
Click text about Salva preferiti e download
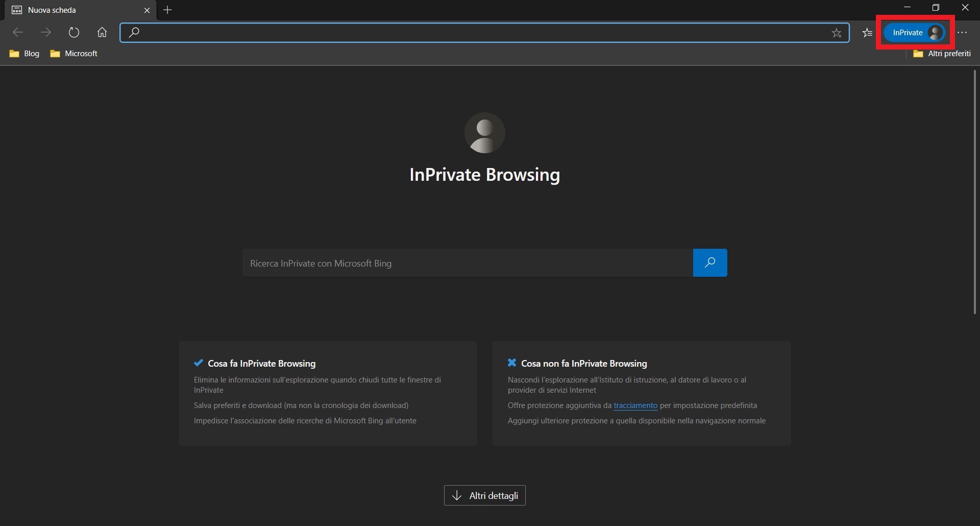tap(301, 405)
